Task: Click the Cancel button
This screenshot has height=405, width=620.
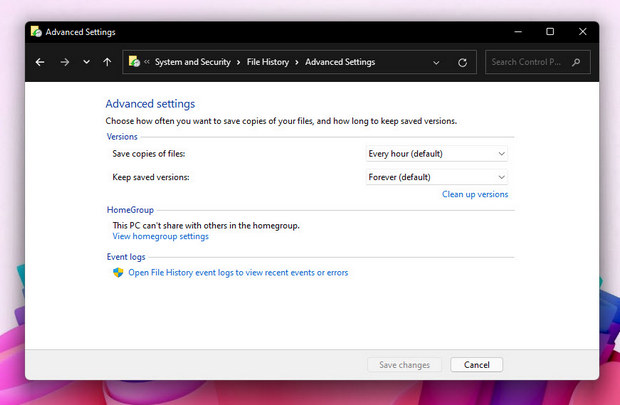Action: [x=476, y=365]
